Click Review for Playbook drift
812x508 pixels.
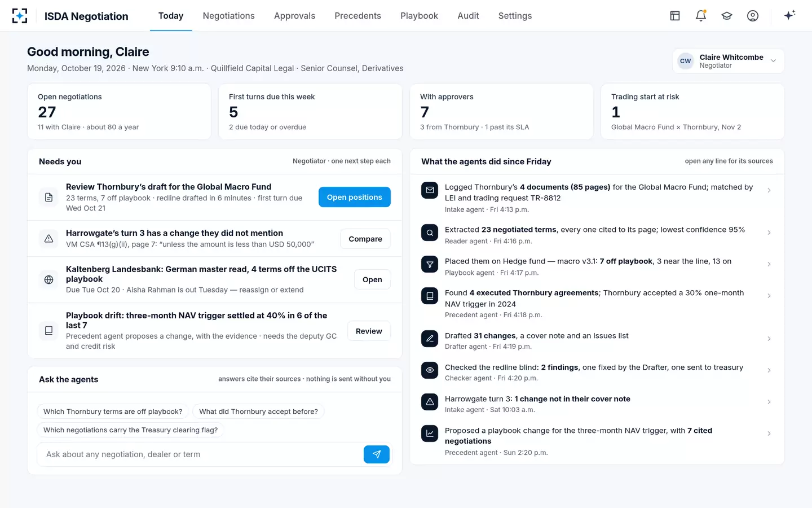(x=369, y=331)
